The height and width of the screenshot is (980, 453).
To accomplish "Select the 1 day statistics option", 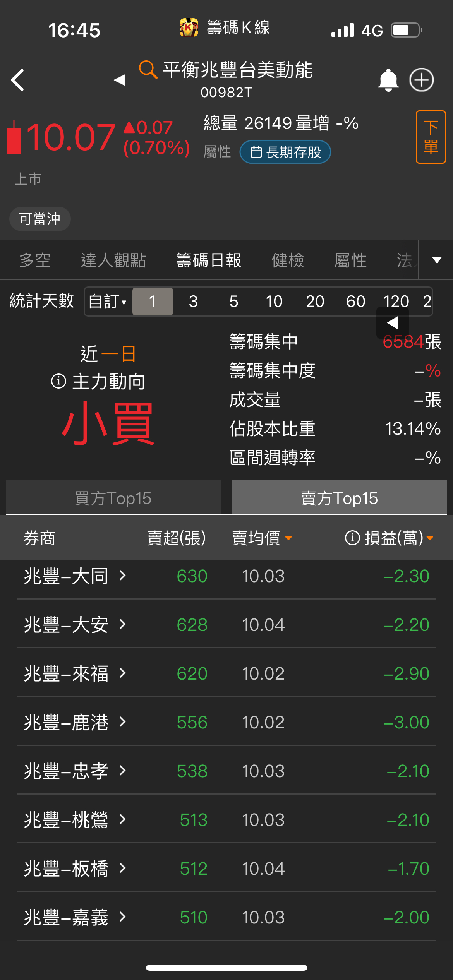I will (153, 302).
